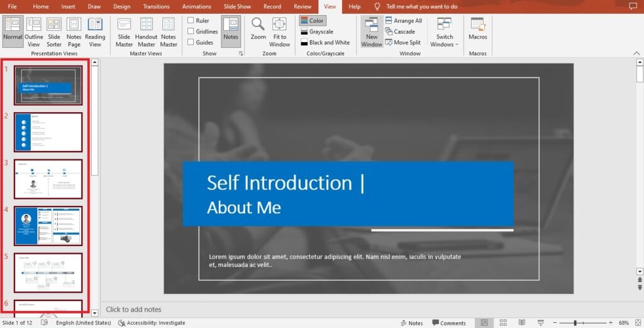The width and height of the screenshot is (644, 328).
Task: Expand the Switch Windows dropdown
Action: 445,32
